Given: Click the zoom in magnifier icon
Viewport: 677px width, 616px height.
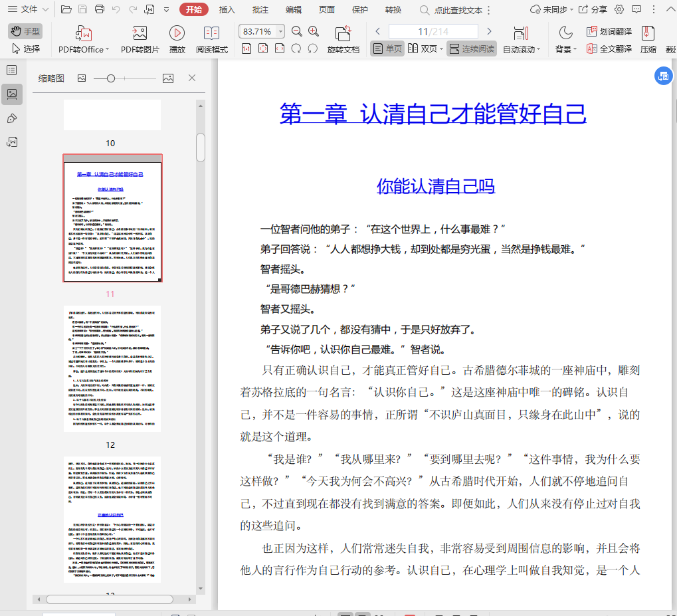Looking at the screenshot, I should pyautogui.click(x=314, y=31).
